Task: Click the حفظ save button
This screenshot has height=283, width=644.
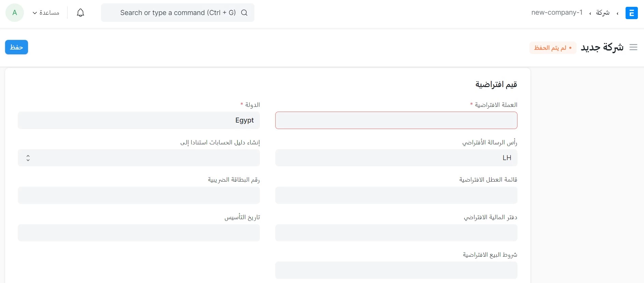Action: coord(16,47)
